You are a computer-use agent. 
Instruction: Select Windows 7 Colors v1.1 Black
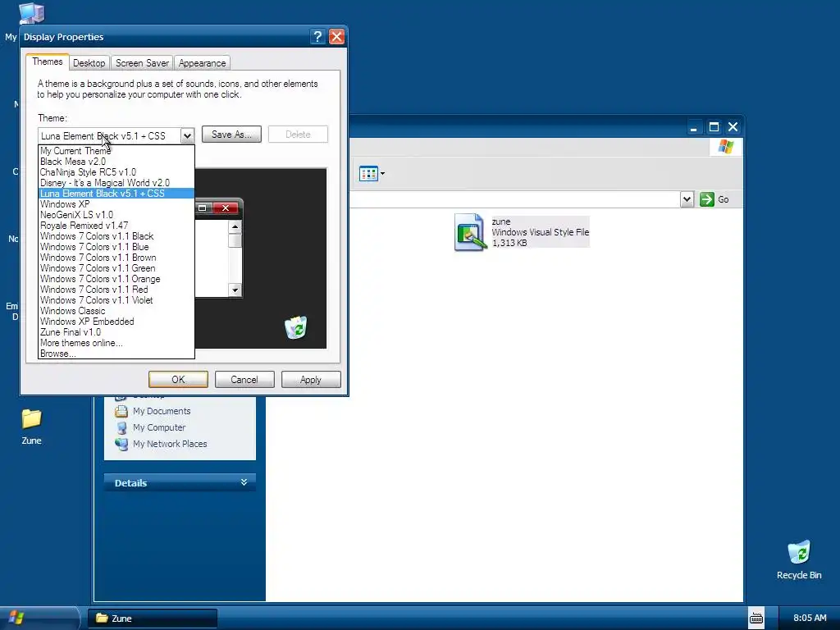tap(116, 236)
